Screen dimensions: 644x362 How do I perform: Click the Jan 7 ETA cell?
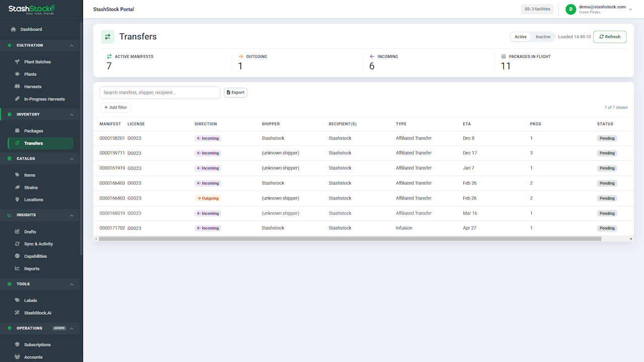click(x=468, y=168)
